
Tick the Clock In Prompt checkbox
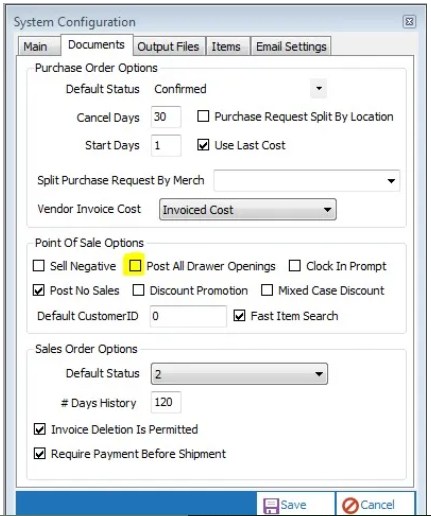[x=295, y=266]
